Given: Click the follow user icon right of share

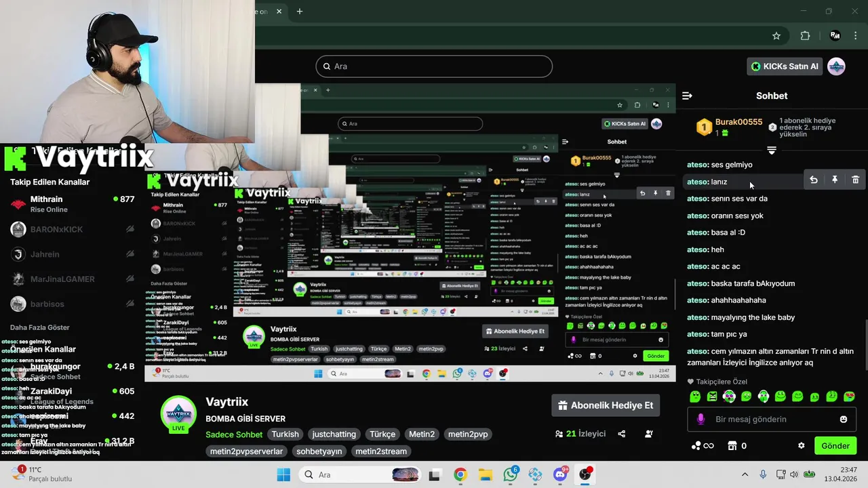Looking at the screenshot, I should (649, 434).
